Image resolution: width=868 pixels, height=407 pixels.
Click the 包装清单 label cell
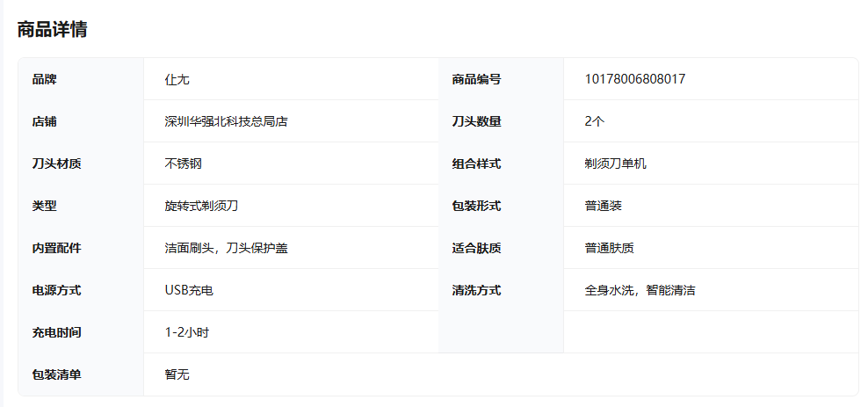pos(56,374)
